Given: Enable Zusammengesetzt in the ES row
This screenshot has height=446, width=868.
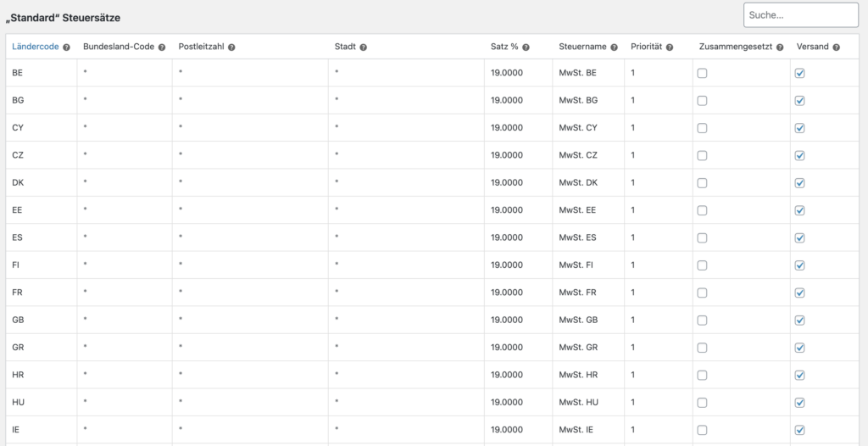Looking at the screenshot, I should point(702,237).
